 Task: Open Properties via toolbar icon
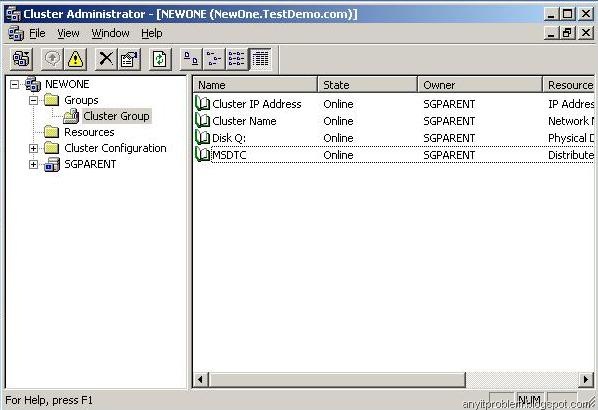(129, 59)
